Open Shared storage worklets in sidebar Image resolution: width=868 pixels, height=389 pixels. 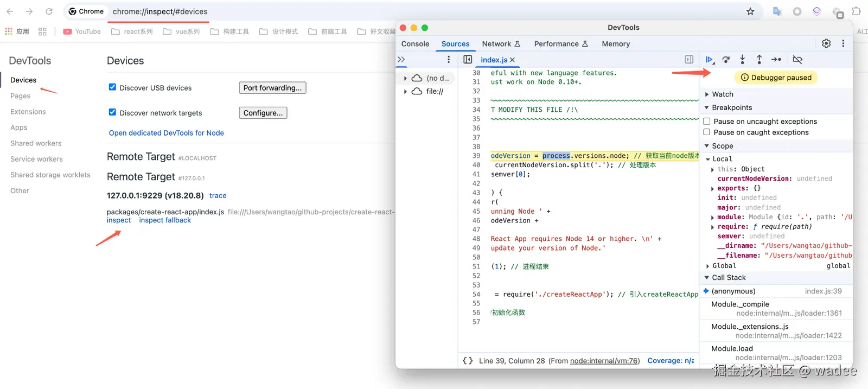tap(50, 175)
